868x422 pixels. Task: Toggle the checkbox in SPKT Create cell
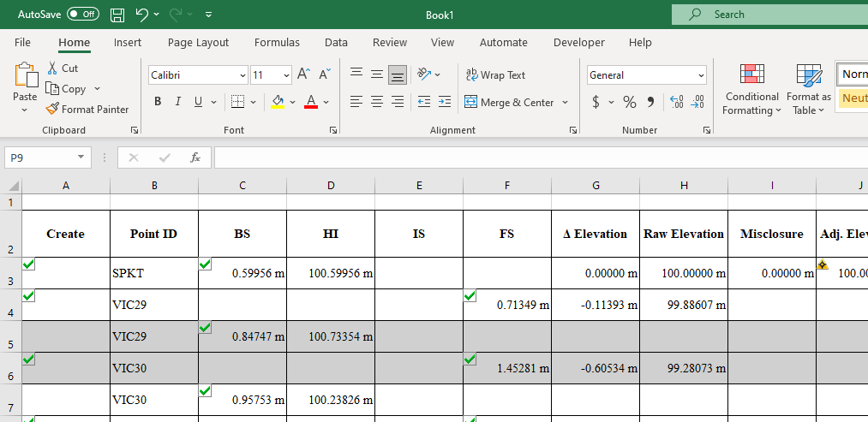29,264
